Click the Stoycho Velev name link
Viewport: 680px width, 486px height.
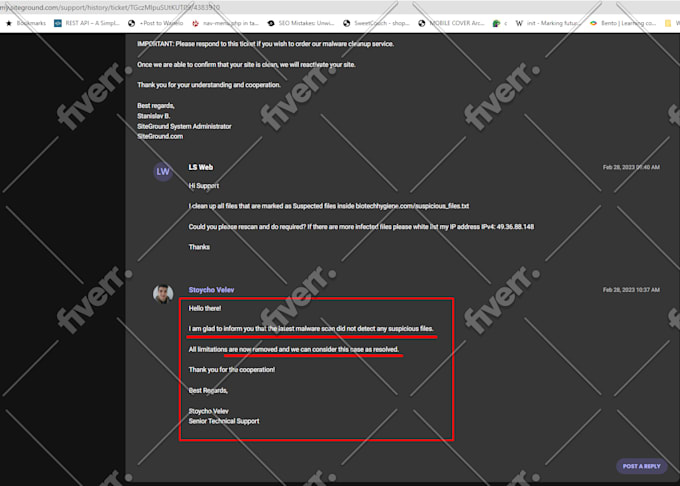tap(211, 290)
